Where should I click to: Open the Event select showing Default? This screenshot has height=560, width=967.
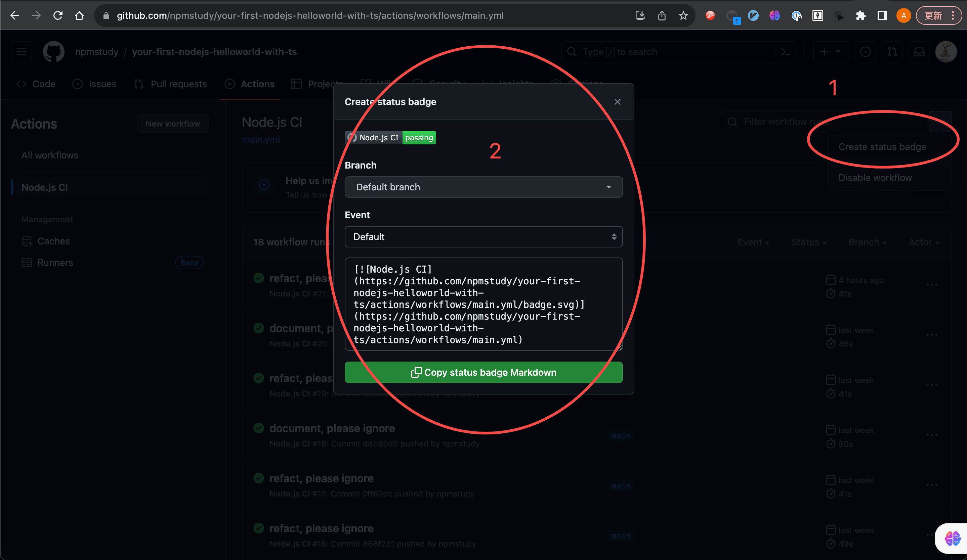tap(483, 236)
